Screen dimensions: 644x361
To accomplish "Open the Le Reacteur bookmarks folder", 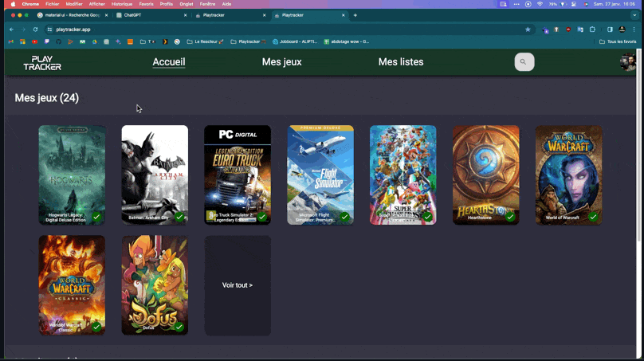I will pos(205,41).
